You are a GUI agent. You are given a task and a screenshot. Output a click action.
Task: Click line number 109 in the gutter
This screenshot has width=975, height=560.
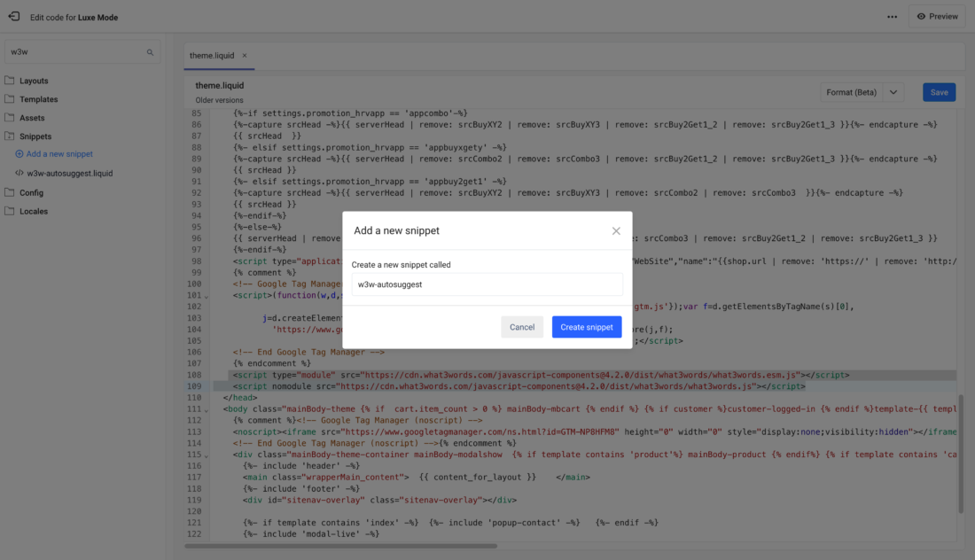click(194, 386)
